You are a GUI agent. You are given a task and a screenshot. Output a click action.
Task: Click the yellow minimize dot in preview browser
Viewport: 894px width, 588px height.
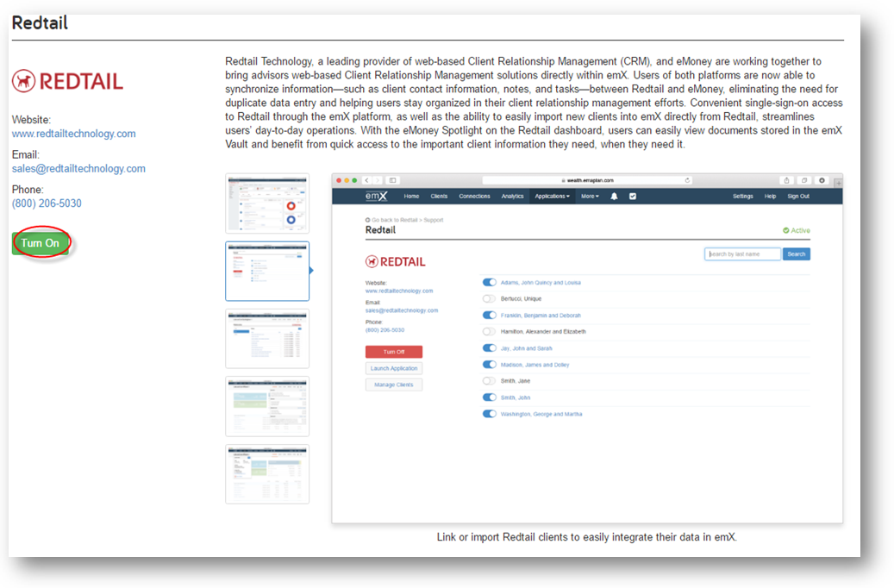347,180
